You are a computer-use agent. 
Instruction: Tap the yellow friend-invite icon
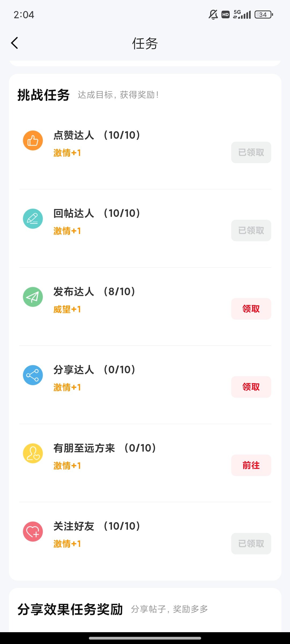pyautogui.click(x=33, y=453)
